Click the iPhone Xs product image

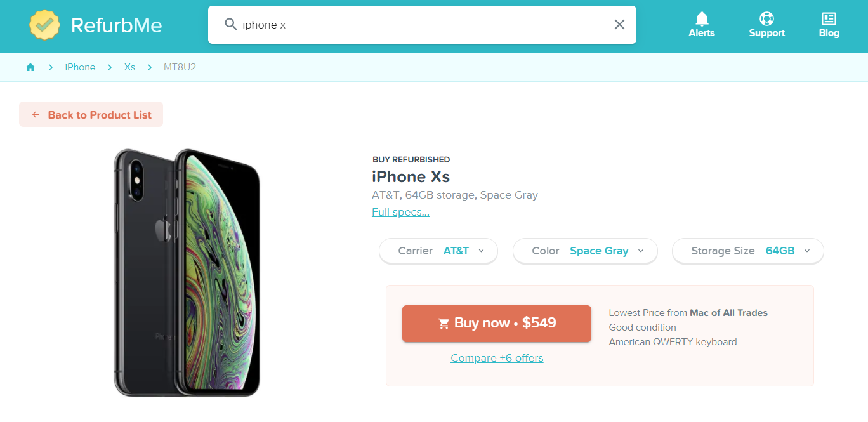tap(187, 273)
